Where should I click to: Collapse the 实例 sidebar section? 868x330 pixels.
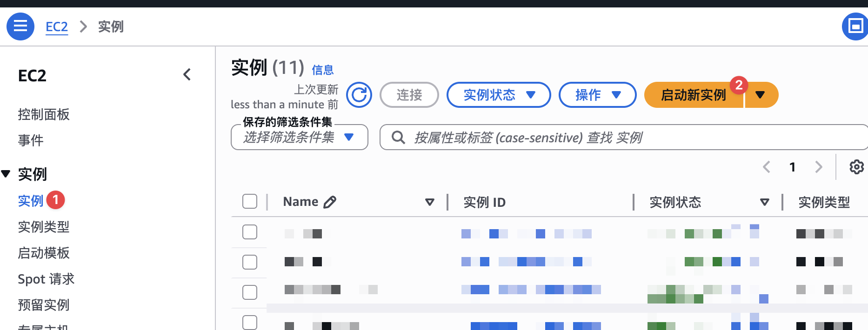point(6,174)
